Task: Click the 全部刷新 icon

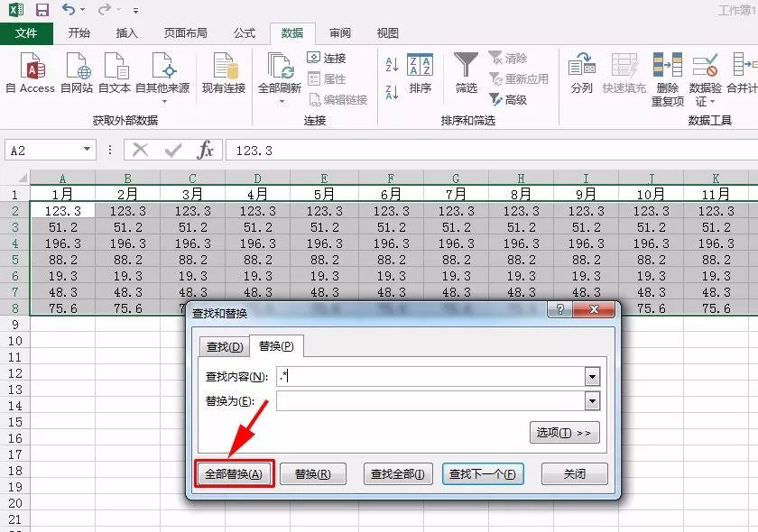Action: tap(281, 66)
